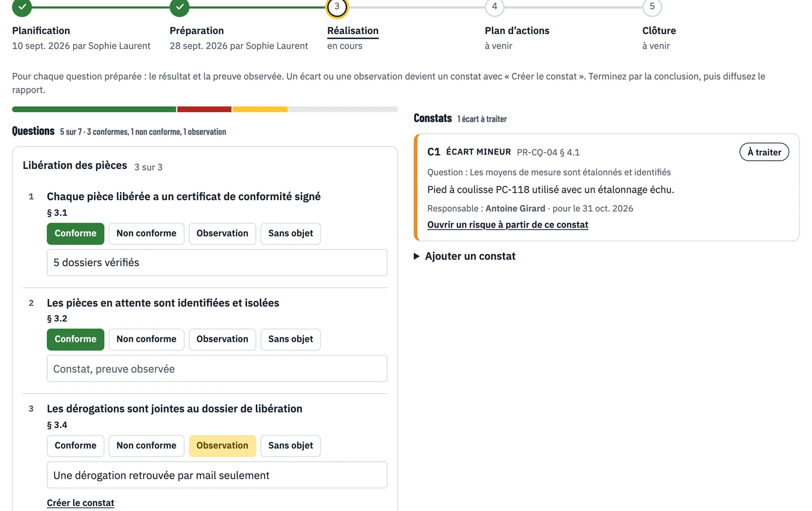The image size is (812, 511).
Task: Click the step 5 Clôture circle
Action: tap(652, 7)
